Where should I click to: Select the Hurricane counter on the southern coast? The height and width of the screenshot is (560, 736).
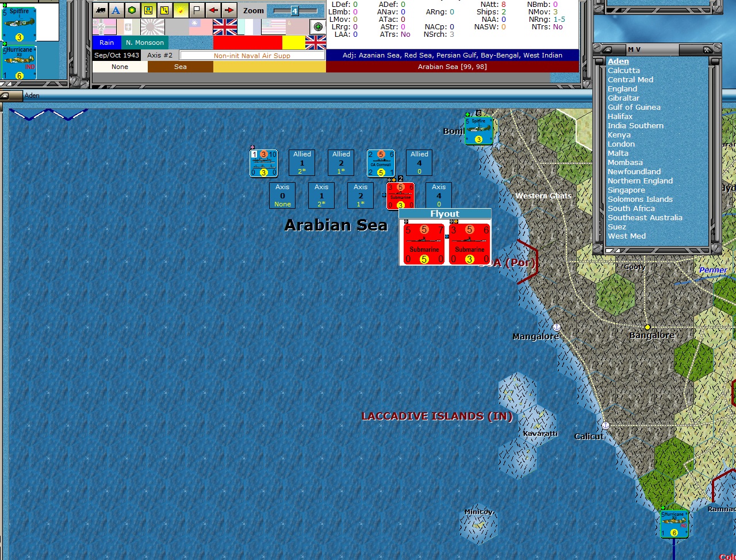click(674, 524)
